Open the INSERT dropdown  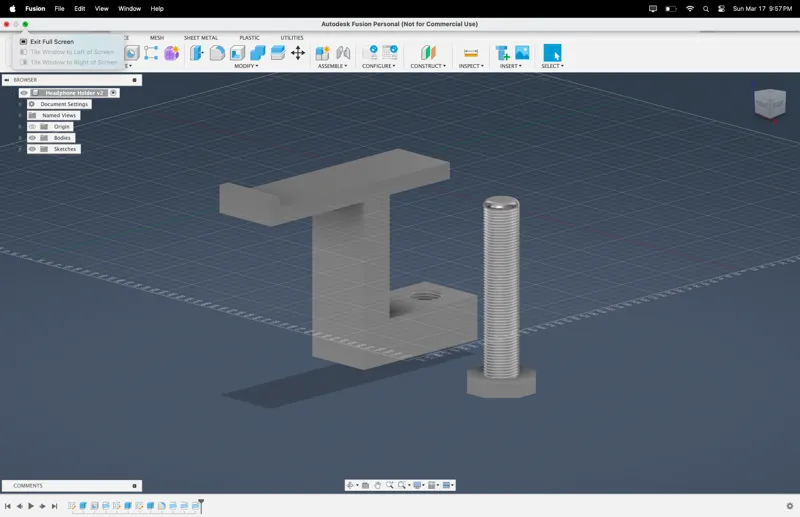coord(511,66)
